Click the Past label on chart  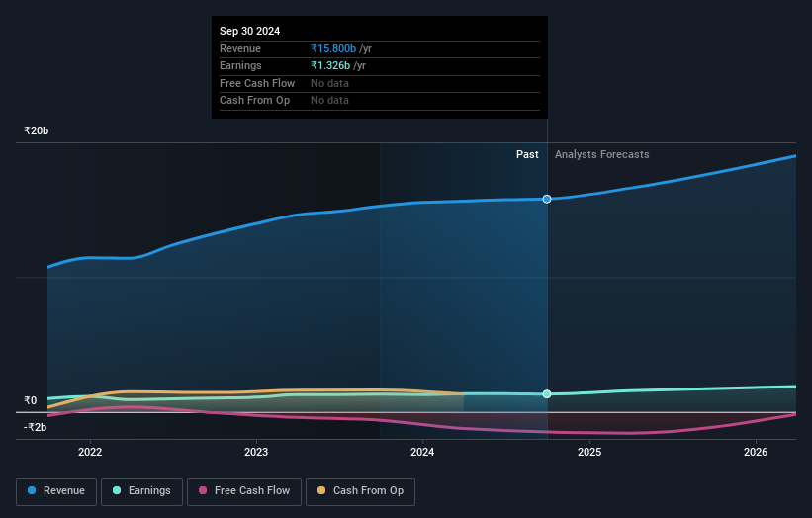[527, 155]
